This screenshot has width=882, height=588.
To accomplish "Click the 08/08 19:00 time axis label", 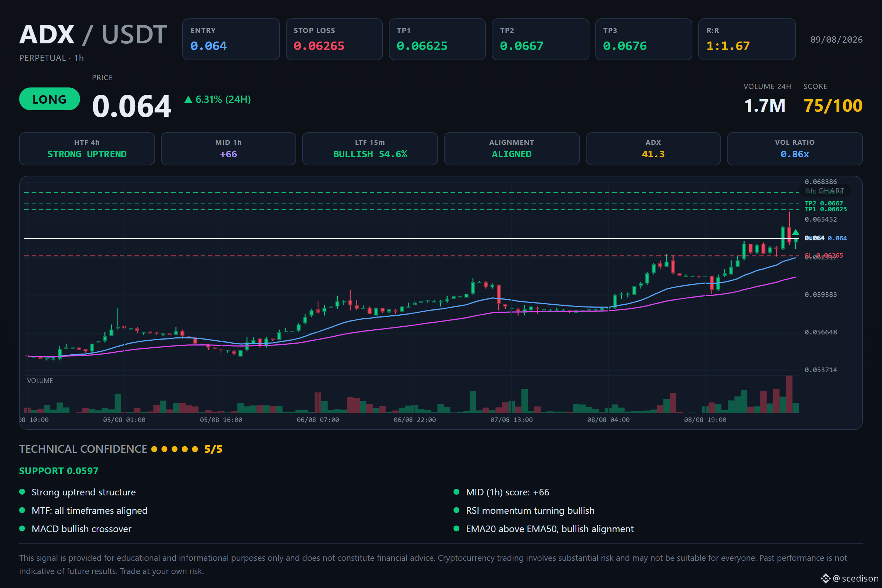I will (705, 420).
